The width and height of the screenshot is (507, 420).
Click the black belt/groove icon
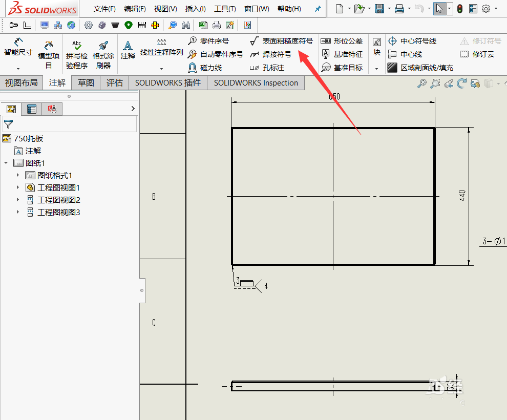(115, 25)
